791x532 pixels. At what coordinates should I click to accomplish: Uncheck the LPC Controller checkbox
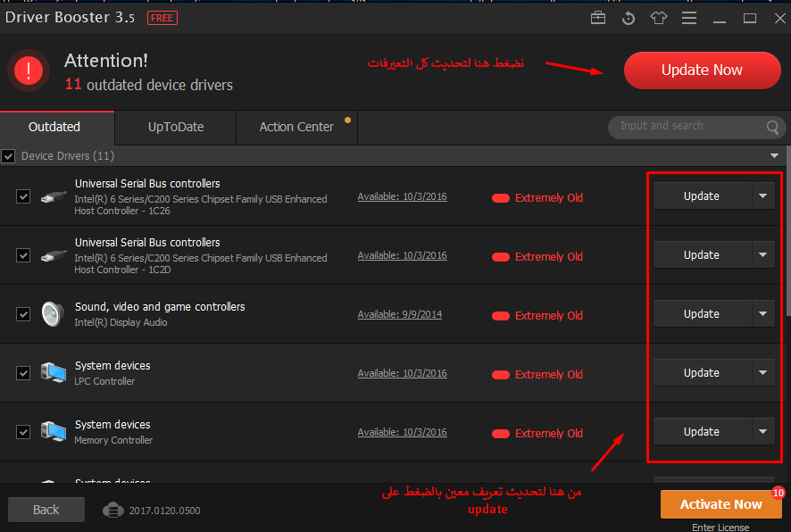[x=23, y=373]
